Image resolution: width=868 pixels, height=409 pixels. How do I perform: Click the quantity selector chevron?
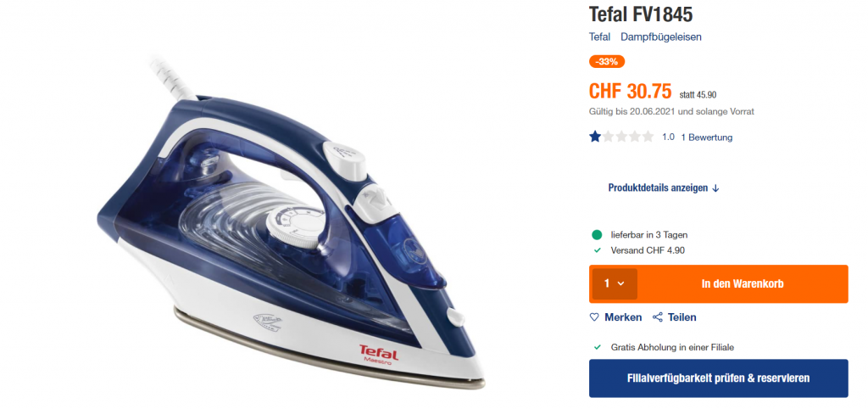pyautogui.click(x=620, y=283)
